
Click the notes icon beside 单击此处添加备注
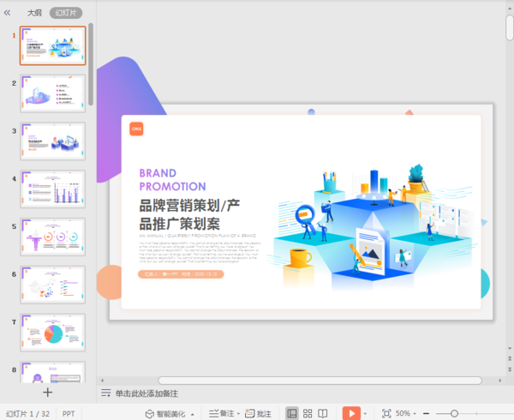click(x=105, y=393)
